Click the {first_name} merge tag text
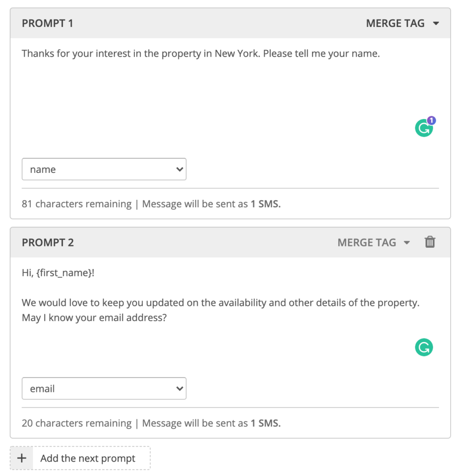Screen dimensions: 460x476 coord(64,272)
